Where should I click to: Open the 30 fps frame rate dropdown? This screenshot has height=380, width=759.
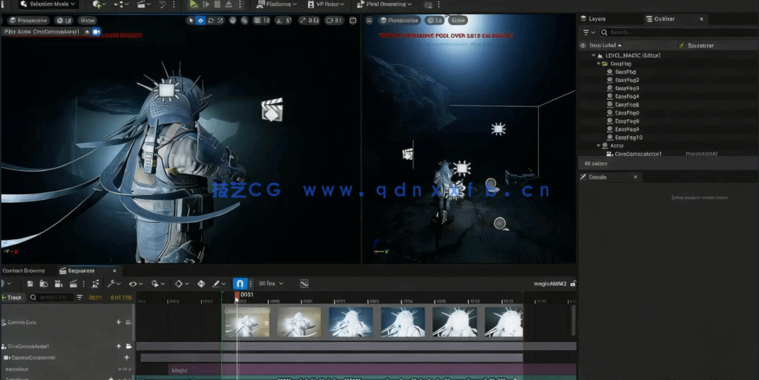coord(271,284)
